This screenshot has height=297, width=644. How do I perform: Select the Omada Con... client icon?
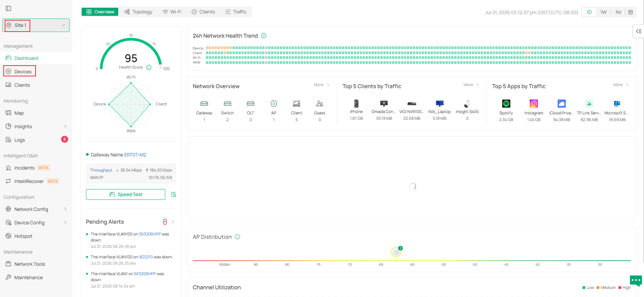(x=384, y=103)
